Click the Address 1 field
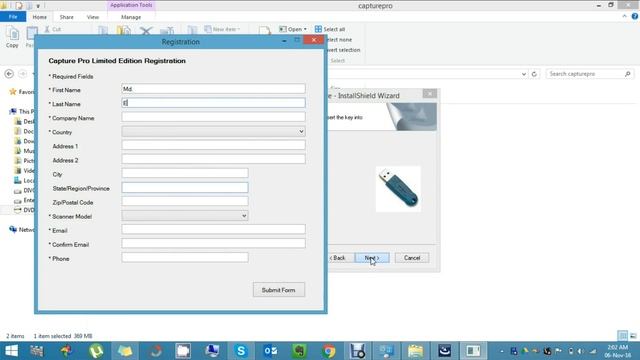Viewport: 640px width, 360px height. click(213, 145)
